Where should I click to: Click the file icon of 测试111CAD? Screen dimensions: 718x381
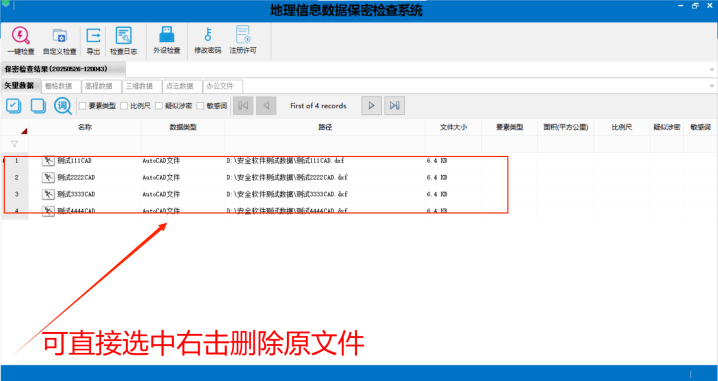point(48,161)
